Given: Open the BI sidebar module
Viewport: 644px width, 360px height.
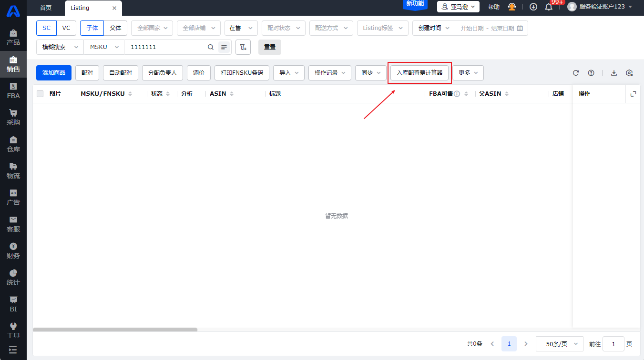Looking at the screenshot, I should pos(13,304).
